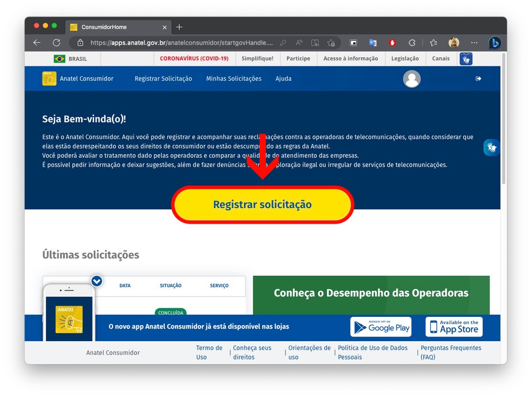
Task: Open the Participe government link
Action: pos(298,58)
